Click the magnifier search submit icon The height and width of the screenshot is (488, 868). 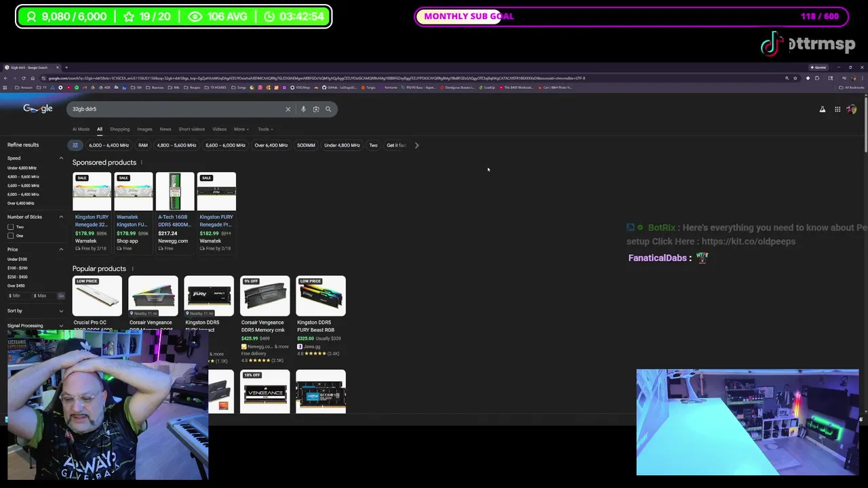pos(328,109)
